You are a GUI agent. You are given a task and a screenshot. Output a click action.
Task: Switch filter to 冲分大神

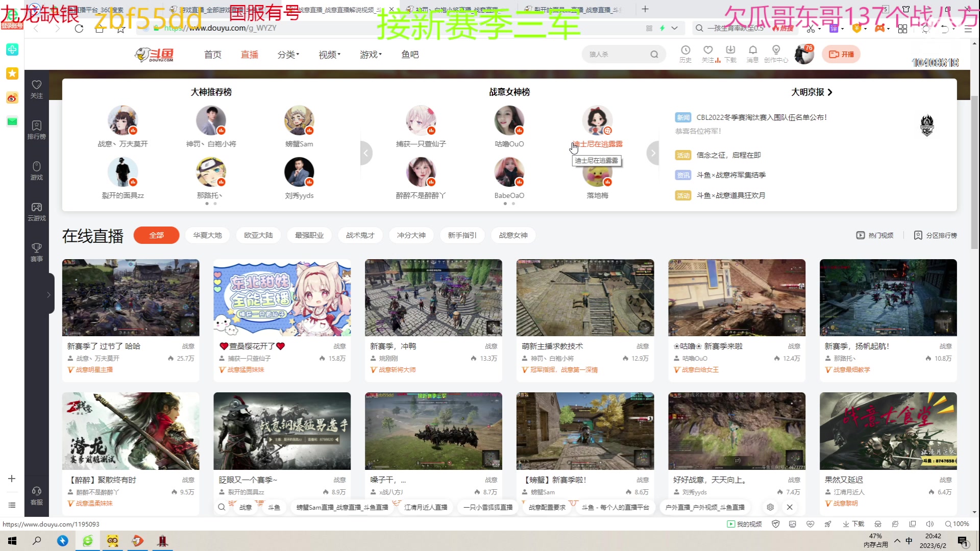pos(411,235)
